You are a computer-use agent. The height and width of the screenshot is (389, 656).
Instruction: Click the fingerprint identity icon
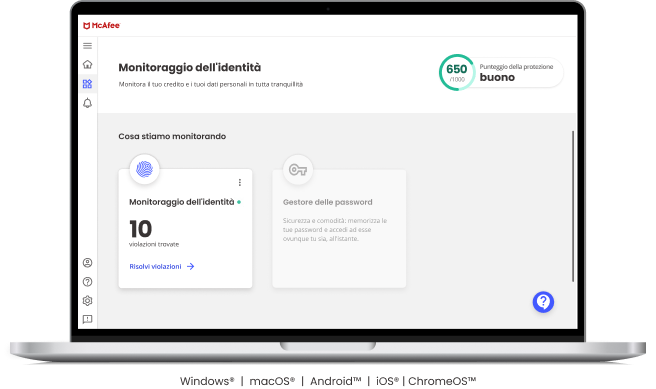point(144,169)
